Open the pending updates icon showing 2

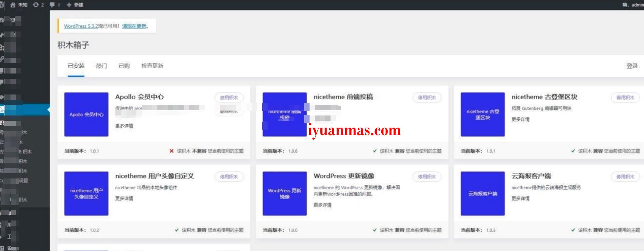38,5
